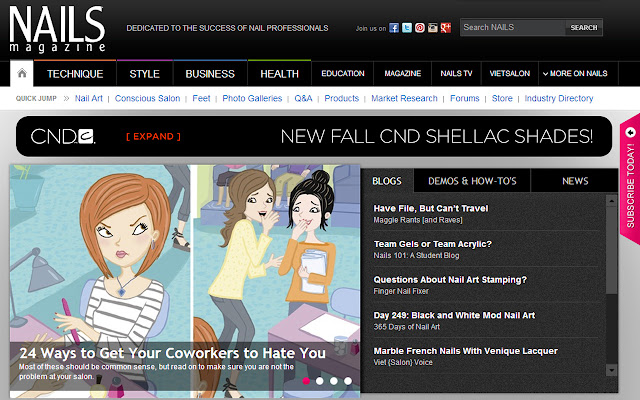Open the Finger Nail Fixer blog link
The height and width of the screenshot is (400, 640).
pos(401,291)
